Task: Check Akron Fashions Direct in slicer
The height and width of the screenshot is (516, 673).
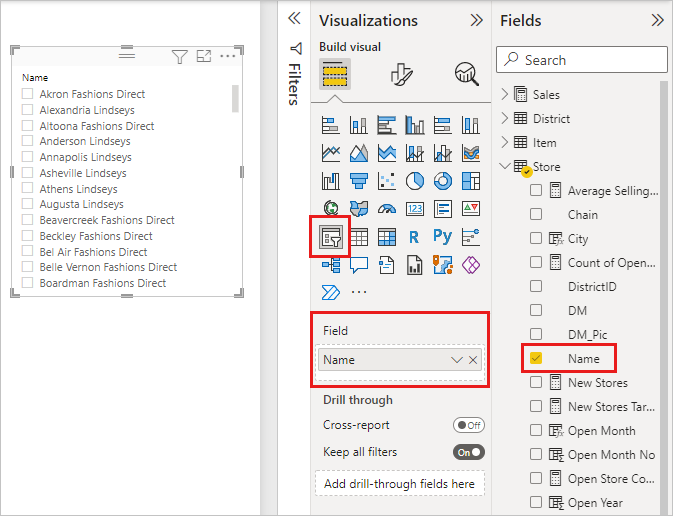Action: click(x=27, y=94)
